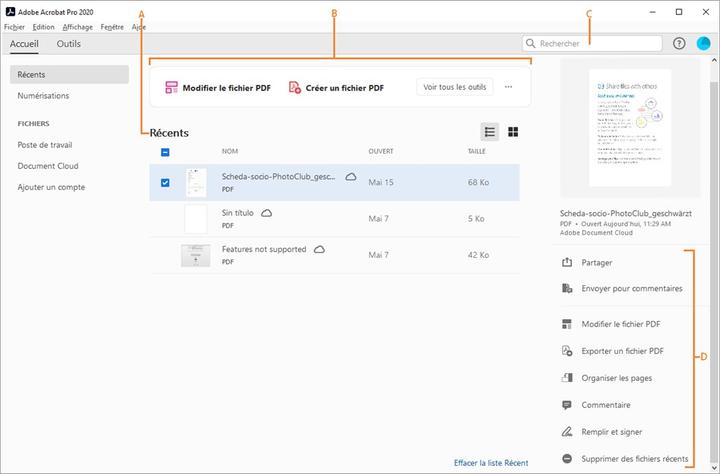Open the Fichier menu

[x=14, y=27]
